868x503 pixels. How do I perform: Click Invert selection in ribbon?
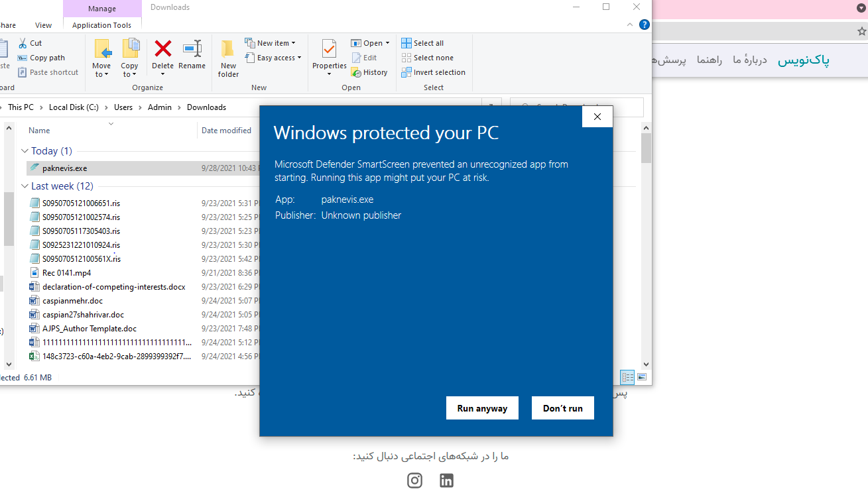[x=433, y=72]
